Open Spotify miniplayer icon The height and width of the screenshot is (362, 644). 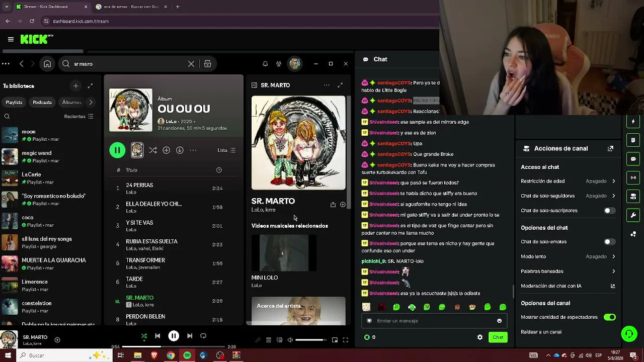pyautogui.click(x=335, y=340)
